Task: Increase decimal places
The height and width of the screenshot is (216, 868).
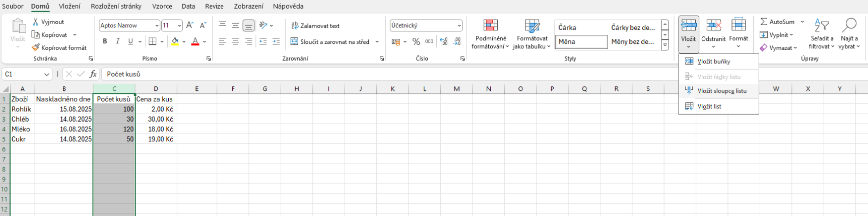Action: pos(444,41)
